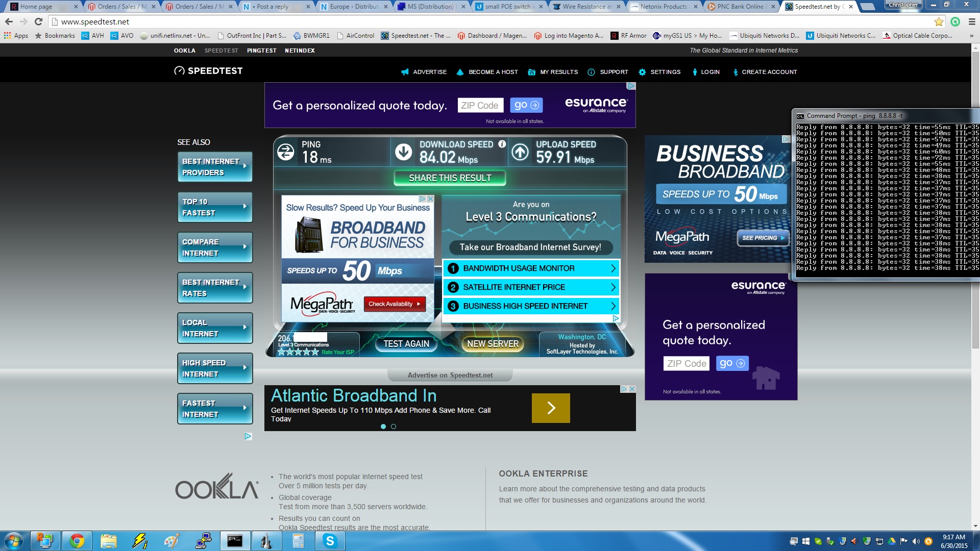Click the TEST AGAIN button
The width and height of the screenshot is (980, 551).
(x=406, y=344)
